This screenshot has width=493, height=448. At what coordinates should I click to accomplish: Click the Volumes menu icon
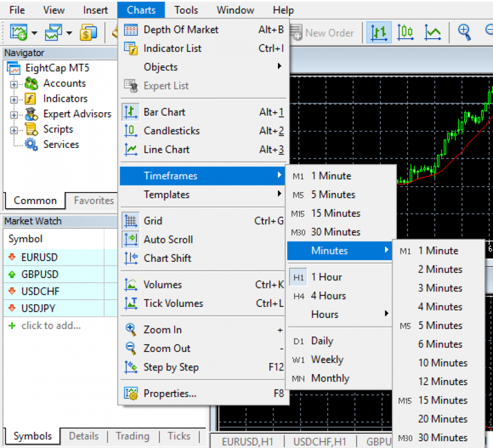(x=131, y=285)
